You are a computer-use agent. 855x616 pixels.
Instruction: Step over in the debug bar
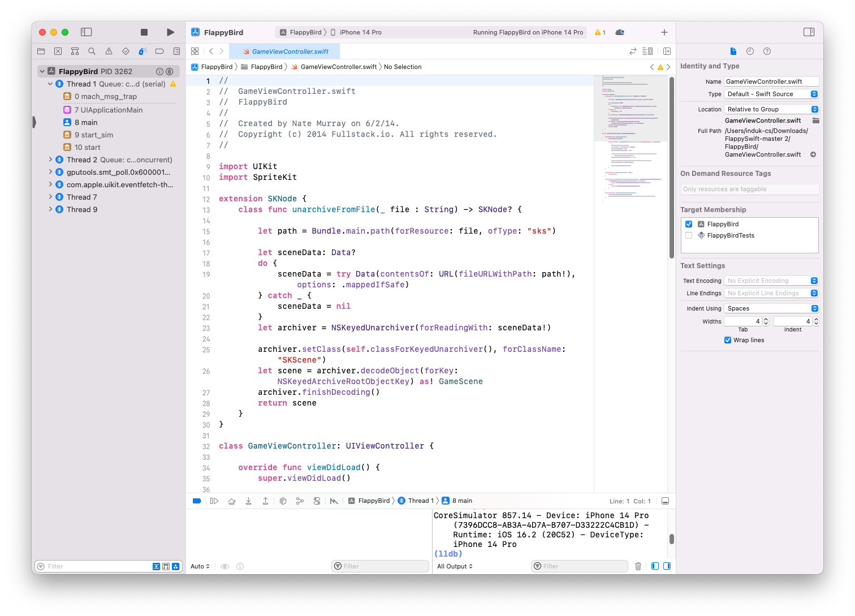(231, 501)
